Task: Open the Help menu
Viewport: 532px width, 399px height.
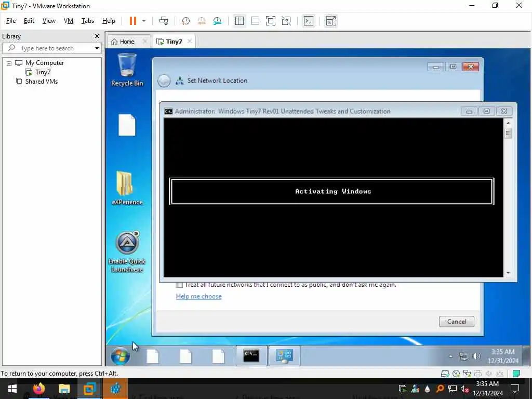Action: click(x=109, y=21)
